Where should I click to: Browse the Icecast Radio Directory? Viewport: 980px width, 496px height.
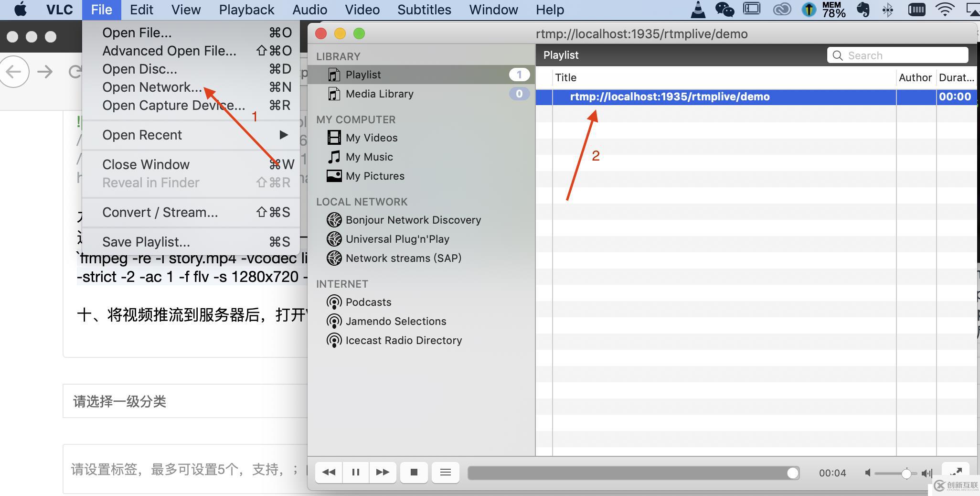(404, 340)
